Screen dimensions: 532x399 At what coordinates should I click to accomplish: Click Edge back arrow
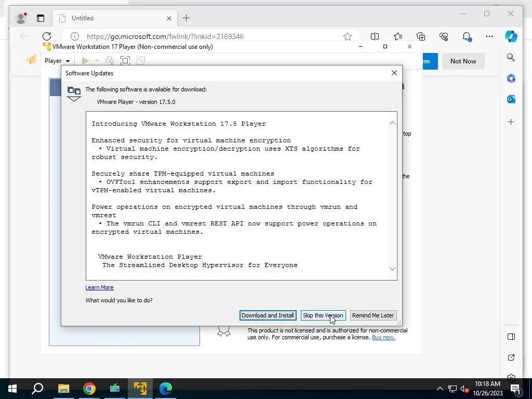click(24, 36)
